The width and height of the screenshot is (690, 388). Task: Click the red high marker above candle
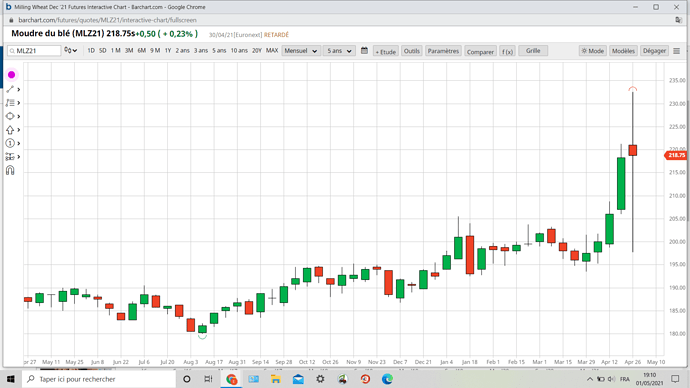pos(633,89)
